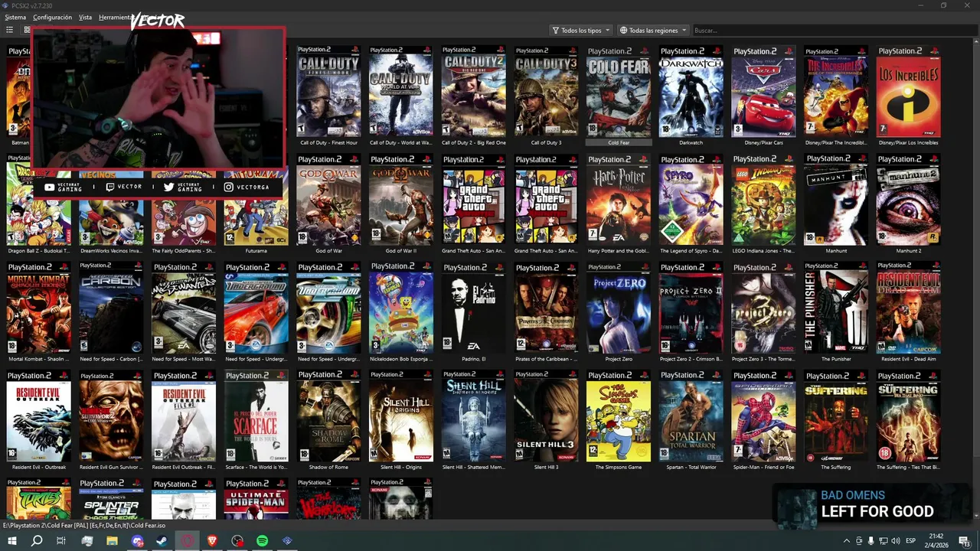Select Need for Speed - Most Wanted cover
The height and width of the screenshot is (551, 980).
point(184,308)
